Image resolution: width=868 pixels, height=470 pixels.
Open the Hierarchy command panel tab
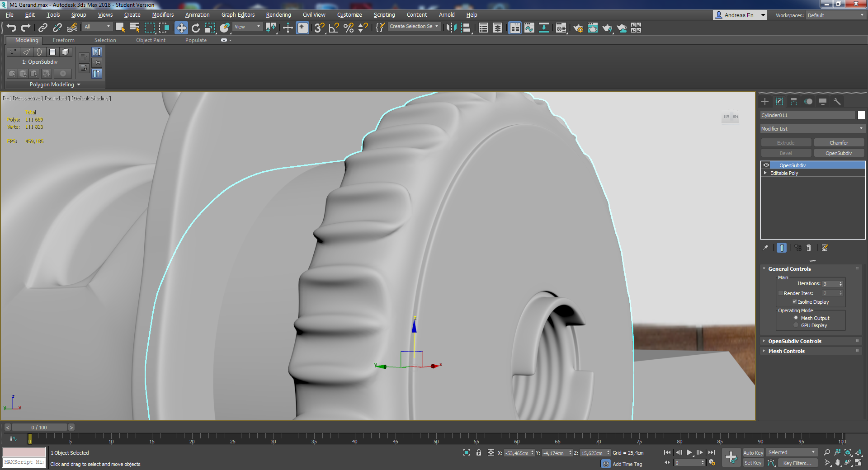(x=794, y=102)
